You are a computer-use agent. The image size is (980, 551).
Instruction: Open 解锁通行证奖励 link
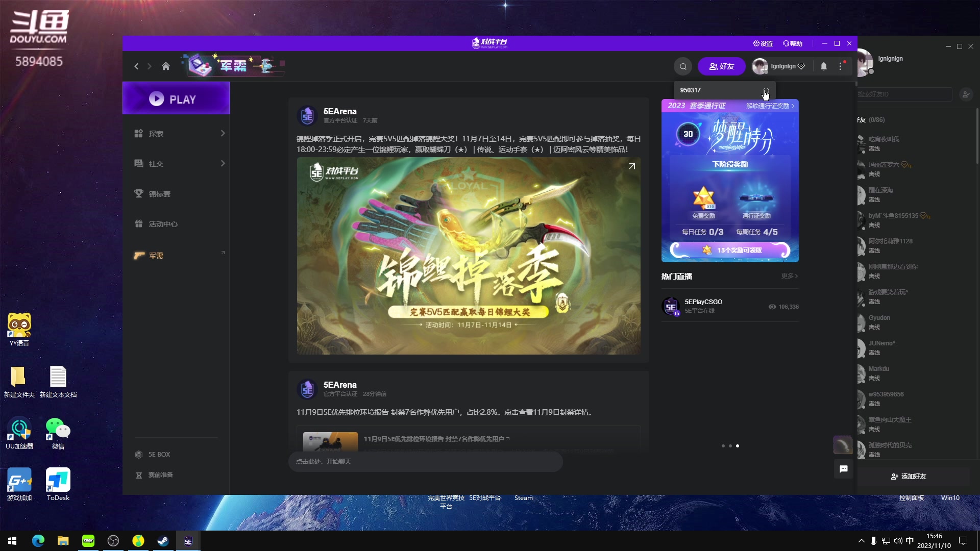pyautogui.click(x=770, y=106)
